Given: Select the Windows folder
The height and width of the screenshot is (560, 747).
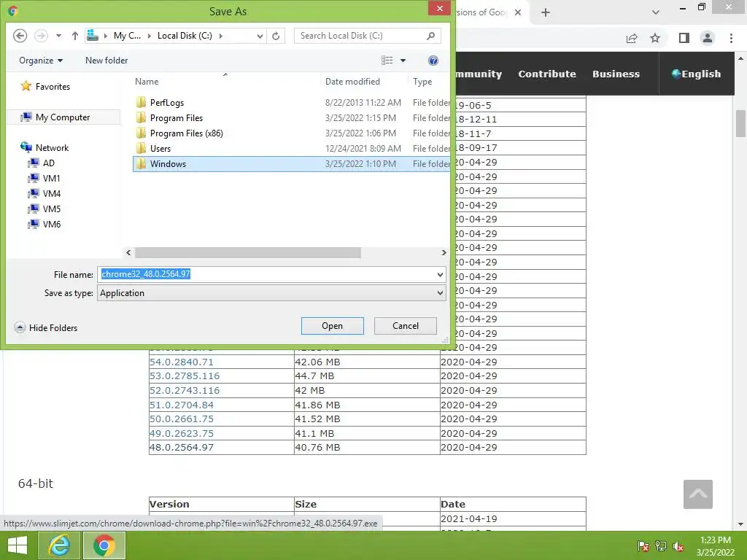Looking at the screenshot, I should tap(291, 164).
